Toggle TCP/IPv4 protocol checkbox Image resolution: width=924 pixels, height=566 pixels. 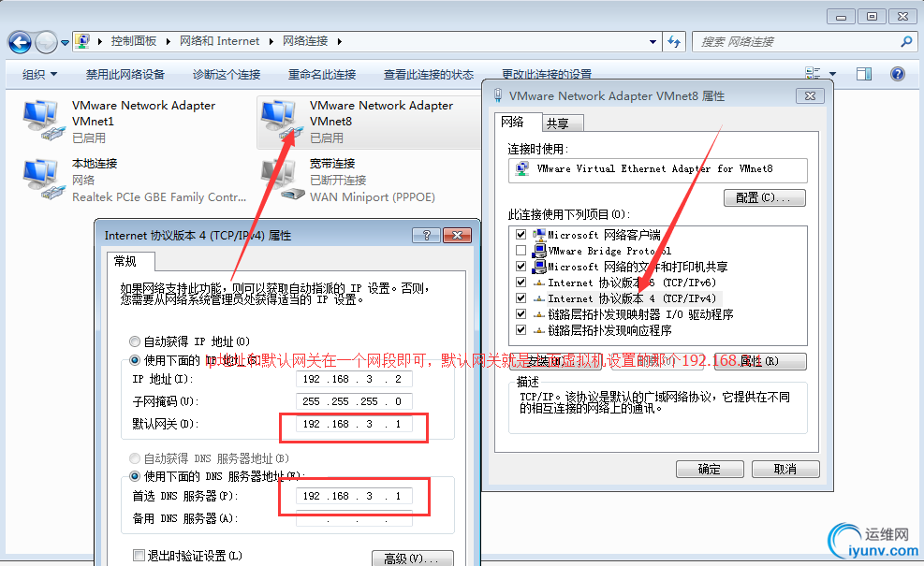521,298
